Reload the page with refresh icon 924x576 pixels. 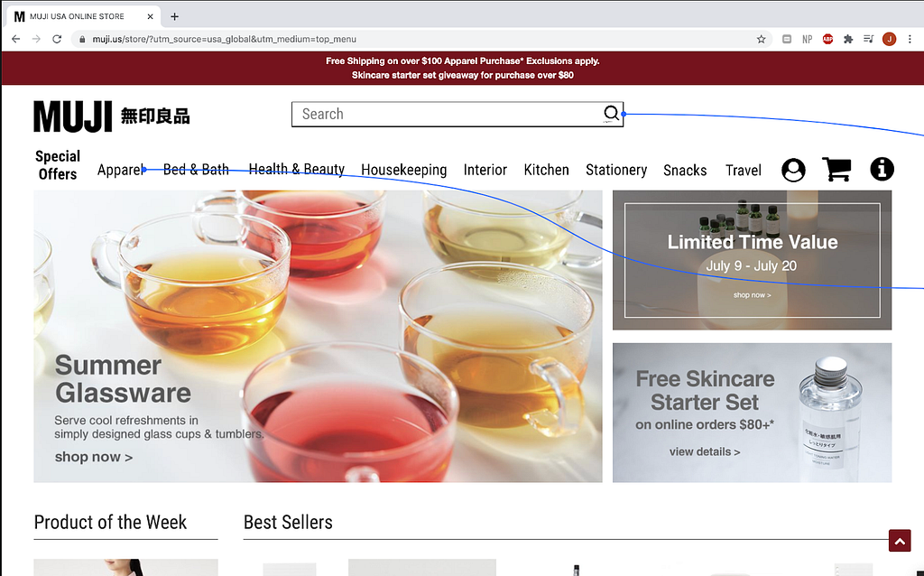coord(57,39)
